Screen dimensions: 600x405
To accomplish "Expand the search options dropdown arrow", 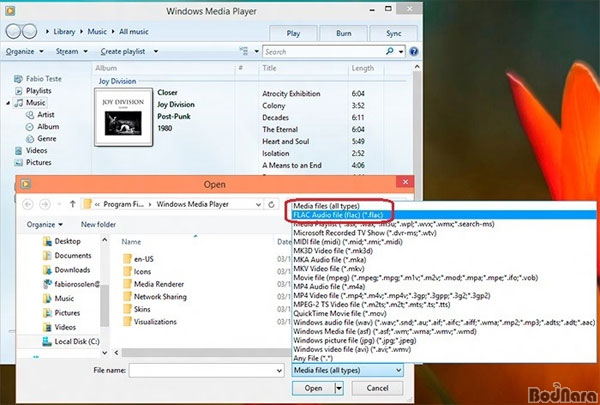I will click(x=401, y=52).
